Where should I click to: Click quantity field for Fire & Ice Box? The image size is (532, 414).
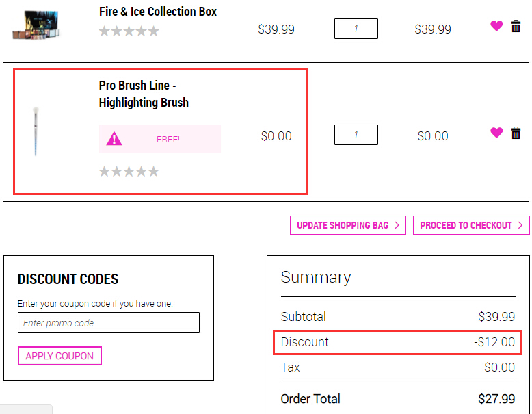tap(356, 29)
